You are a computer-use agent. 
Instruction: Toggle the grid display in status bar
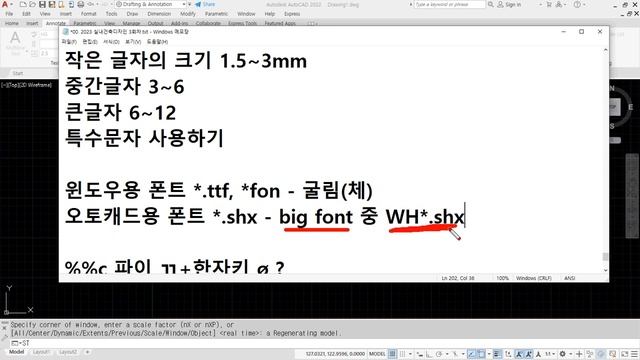pyautogui.click(x=393, y=354)
